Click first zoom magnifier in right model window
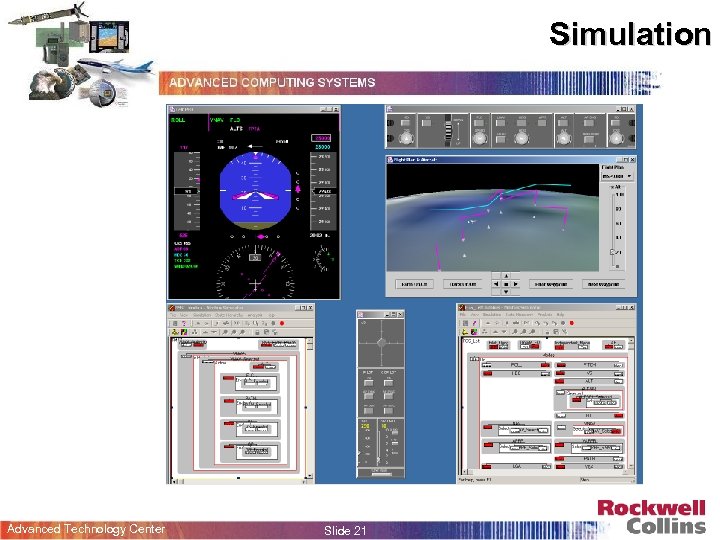The width and height of the screenshot is (720, 540). [x=515, y=332]
